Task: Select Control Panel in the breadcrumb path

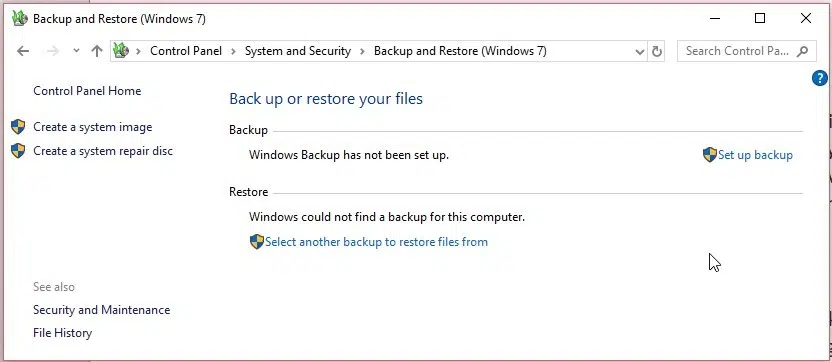Action: [x=186, y=51]
